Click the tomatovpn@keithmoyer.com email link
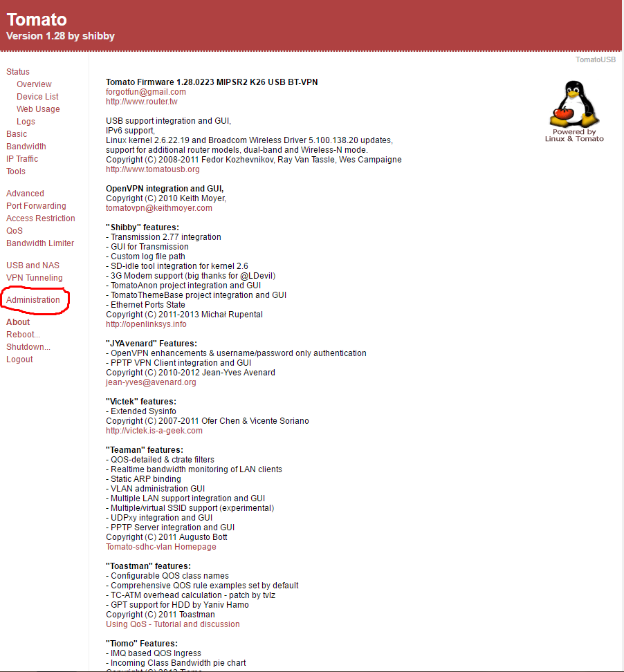 (159, 208)
